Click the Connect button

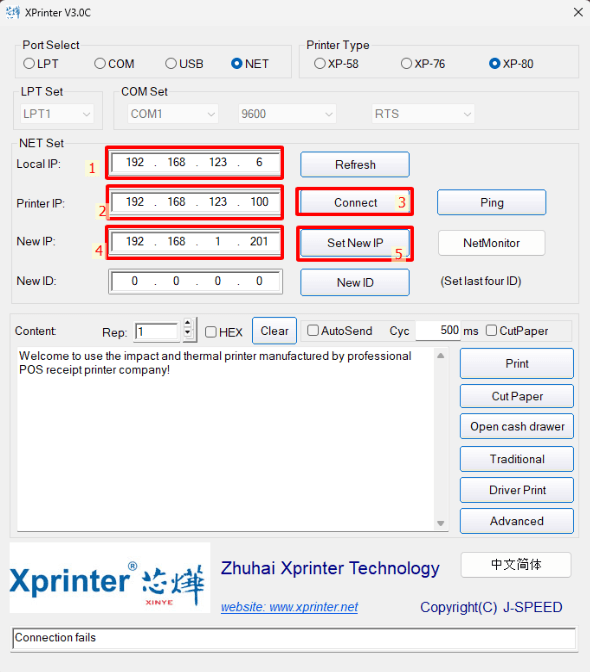click(x=355, y=202)
